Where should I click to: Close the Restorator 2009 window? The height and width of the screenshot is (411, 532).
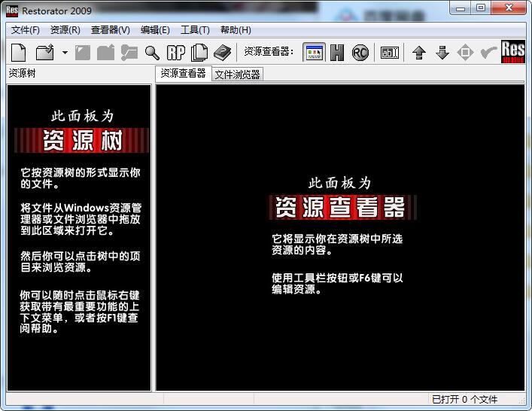tap(509, 8)
